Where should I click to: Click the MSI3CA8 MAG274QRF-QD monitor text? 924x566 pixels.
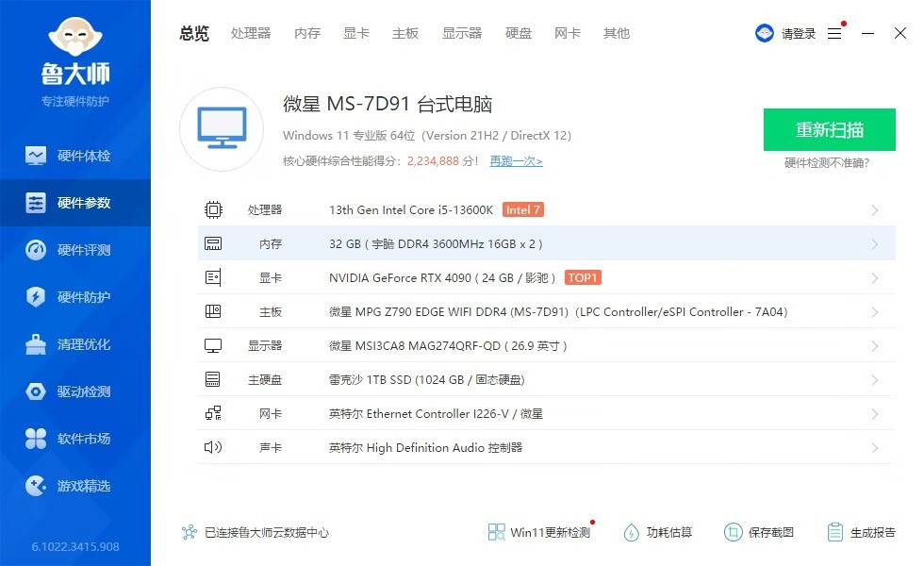[x=428, y=345]
